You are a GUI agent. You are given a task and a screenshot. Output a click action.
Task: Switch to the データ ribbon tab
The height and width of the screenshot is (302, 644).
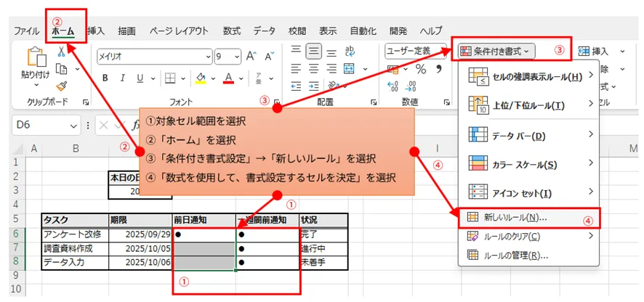click(265, 30)
